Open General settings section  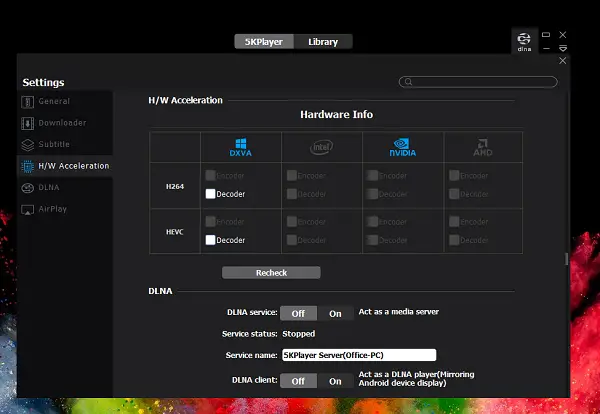point(65,101)
